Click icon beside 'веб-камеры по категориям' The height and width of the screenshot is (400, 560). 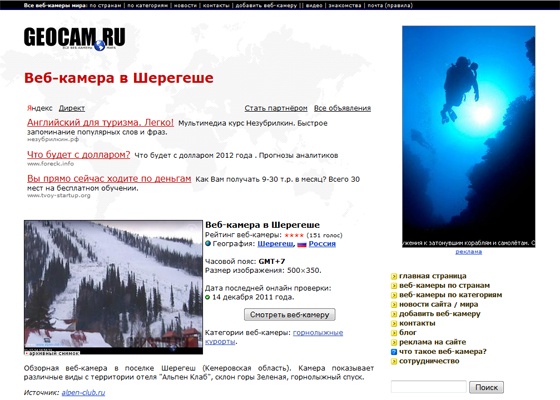tap(394, 295)
